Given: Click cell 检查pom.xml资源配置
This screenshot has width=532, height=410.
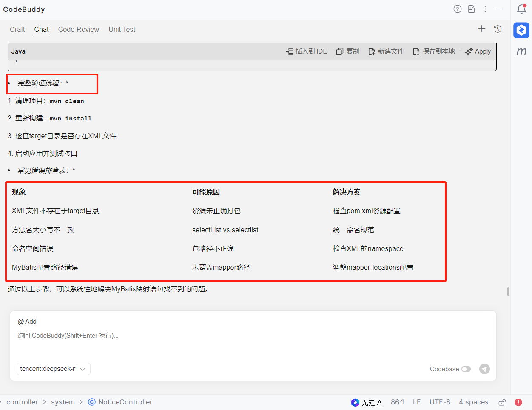Looking at the screenshot, I should point(367,211).
